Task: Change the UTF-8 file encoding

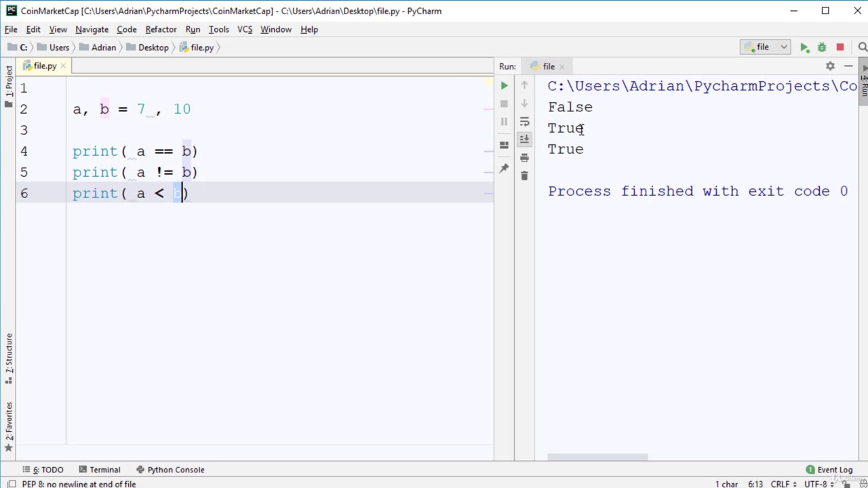Action: pyautogui.click(x=818, y=484)
